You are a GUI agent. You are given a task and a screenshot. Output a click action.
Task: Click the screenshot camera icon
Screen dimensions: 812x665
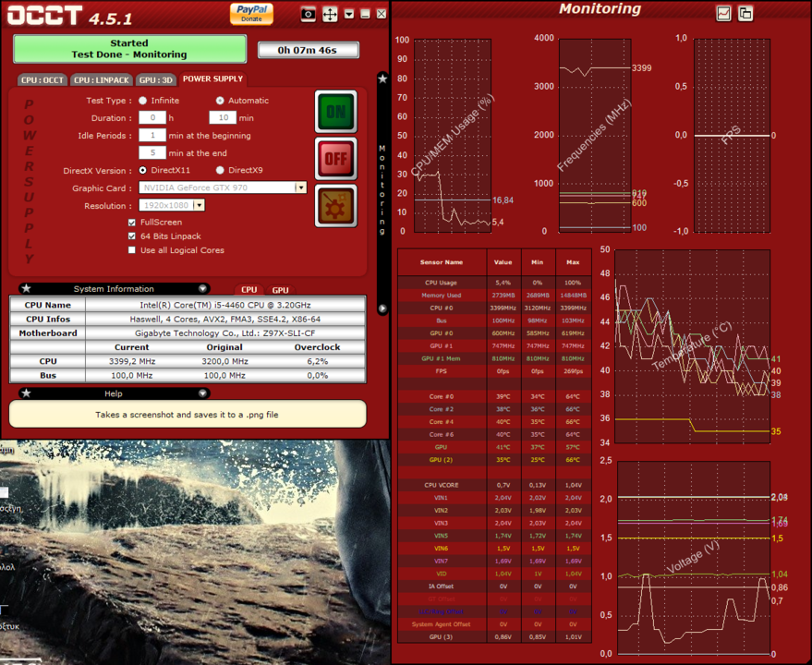click(x=309, y=14)
